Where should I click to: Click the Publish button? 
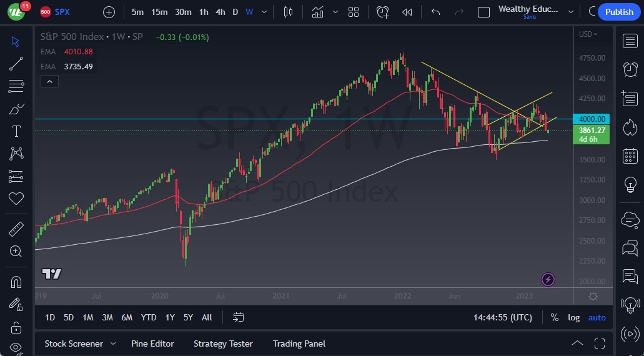point(618,12)
